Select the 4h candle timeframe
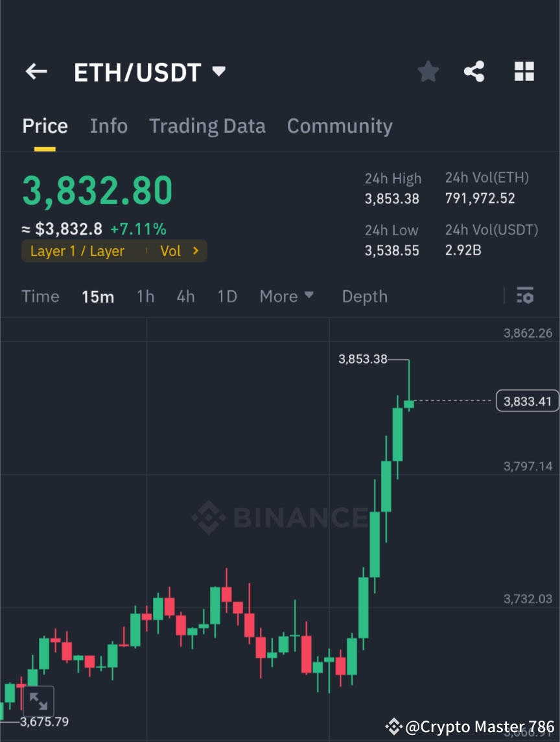 tap(185, 296)
